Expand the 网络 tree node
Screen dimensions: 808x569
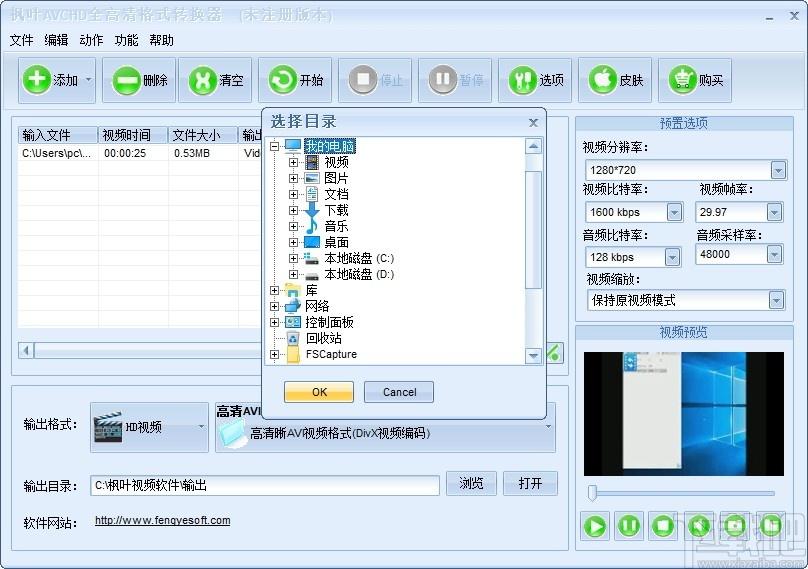(274, 306)
